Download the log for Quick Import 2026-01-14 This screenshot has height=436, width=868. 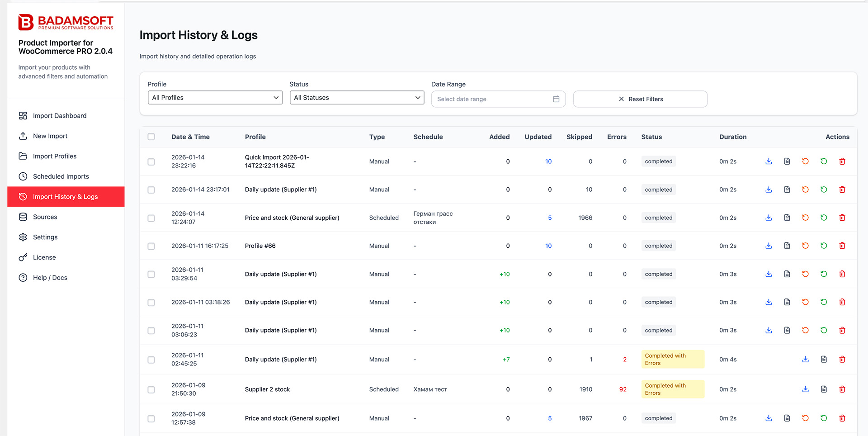click(x=769, y=161)
